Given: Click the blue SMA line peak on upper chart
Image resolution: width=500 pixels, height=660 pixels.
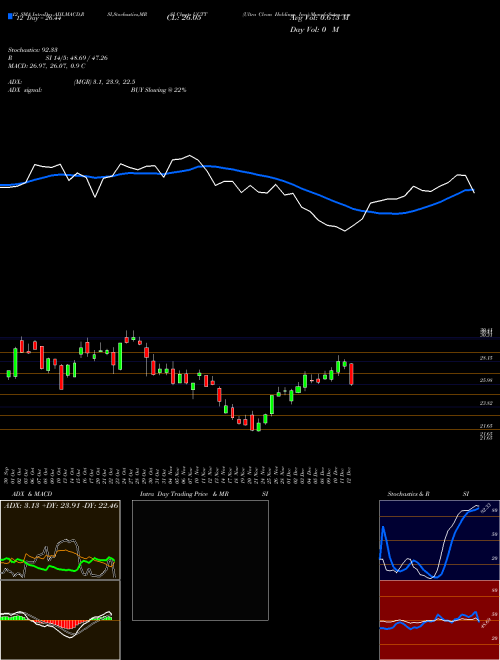Looking at the screenshot, I should (209, 167).
